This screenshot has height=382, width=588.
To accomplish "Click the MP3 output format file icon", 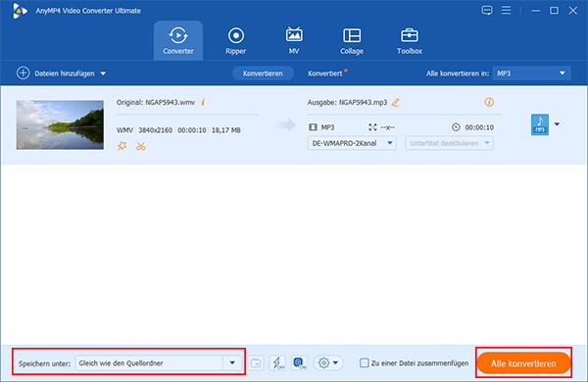I will 540,124.
